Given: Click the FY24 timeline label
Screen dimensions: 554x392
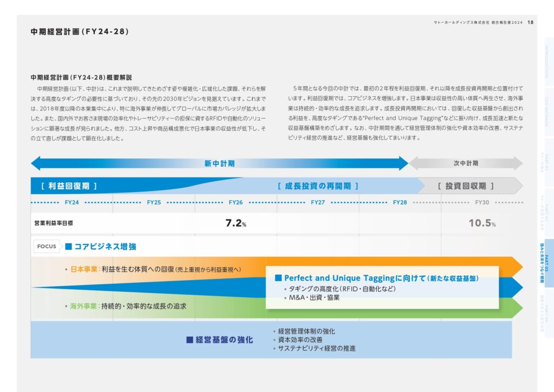Looking at the screenshot, I should tap(72, 202).
